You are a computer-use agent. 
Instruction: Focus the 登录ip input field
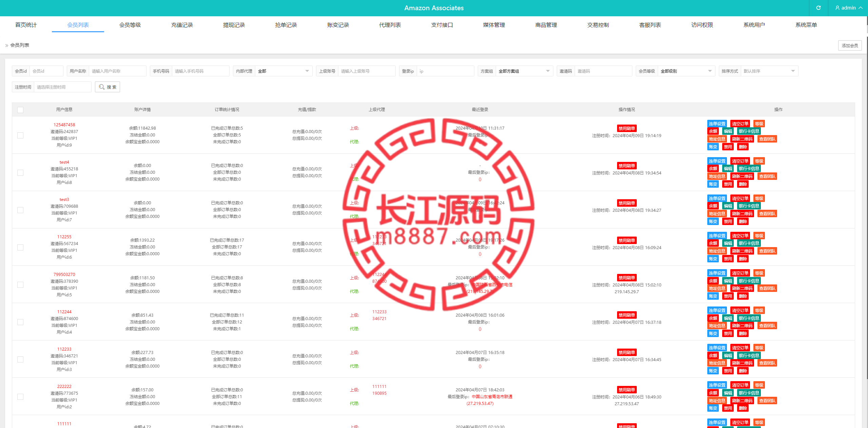445,71
